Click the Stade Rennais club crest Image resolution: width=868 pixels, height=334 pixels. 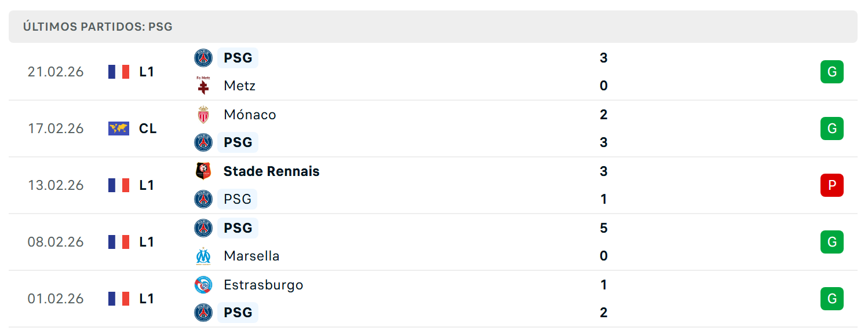(203, 171)
